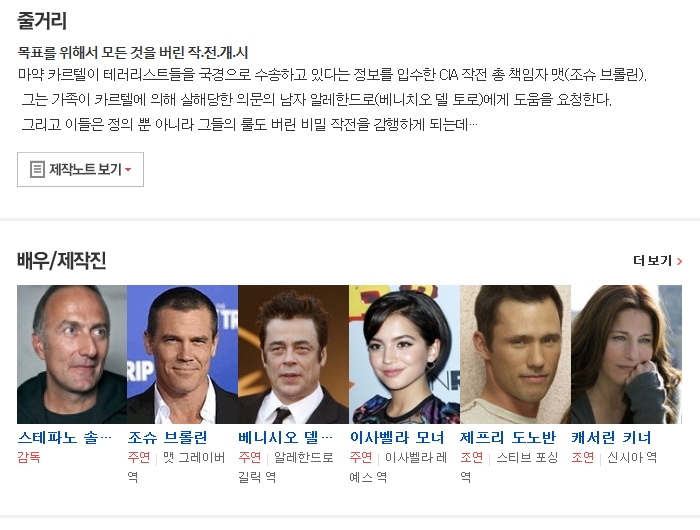Click the 스테파노 솔… name link

[65, 437]
